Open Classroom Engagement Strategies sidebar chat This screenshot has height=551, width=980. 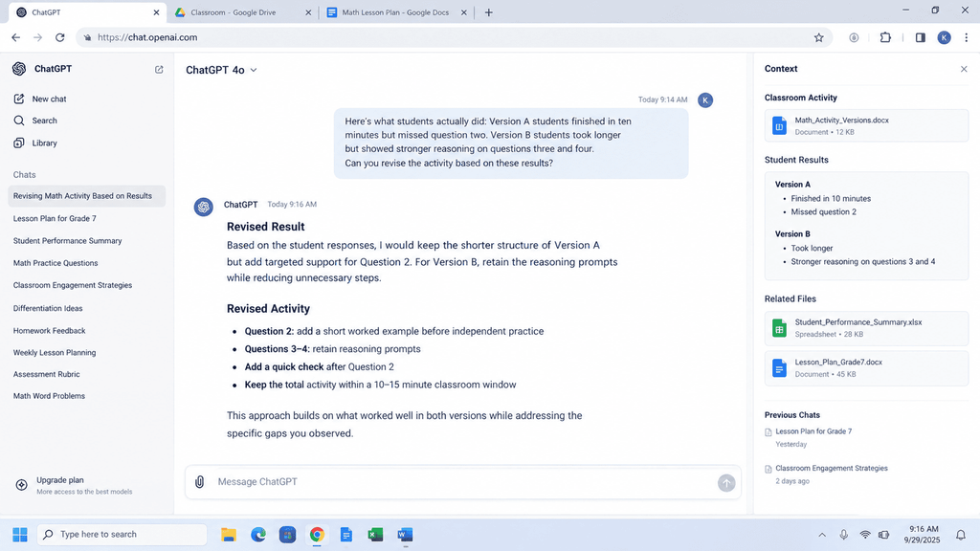click(73, 285)
